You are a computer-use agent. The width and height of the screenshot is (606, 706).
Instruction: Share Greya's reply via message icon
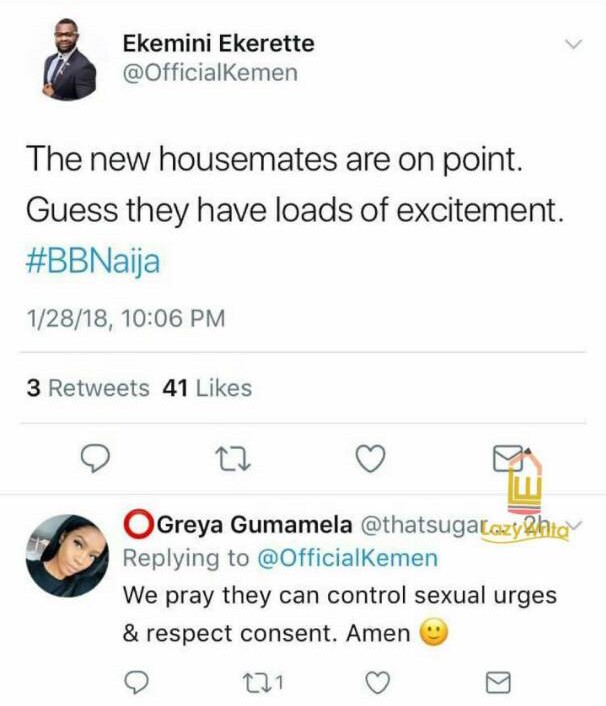(497, 682)
